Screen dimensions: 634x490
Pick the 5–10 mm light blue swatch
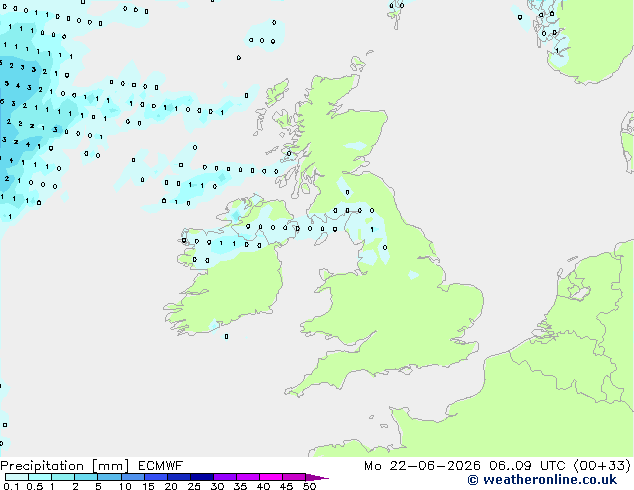[109, 477]
